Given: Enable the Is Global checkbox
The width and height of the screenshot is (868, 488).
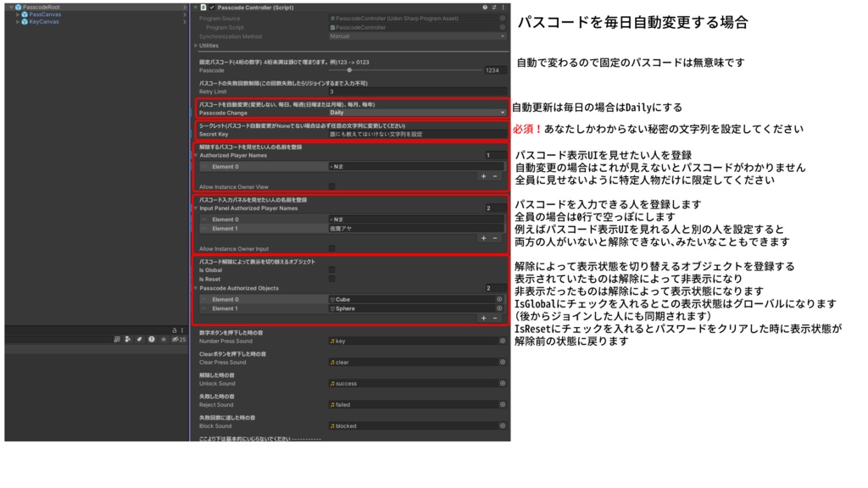Looking at the screenshot, I should coord(331,270).
